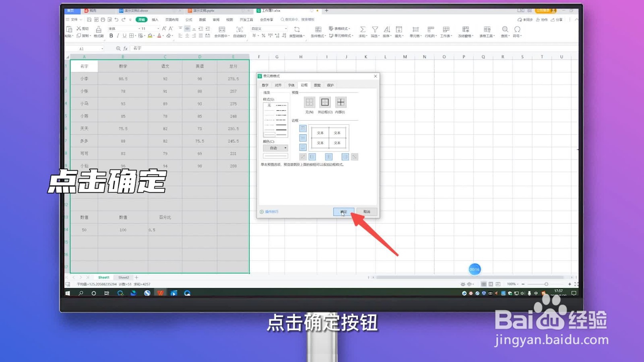Click the 排序 sort icon
The width and height of the screenshot is (644, 362).
[387, 32]
